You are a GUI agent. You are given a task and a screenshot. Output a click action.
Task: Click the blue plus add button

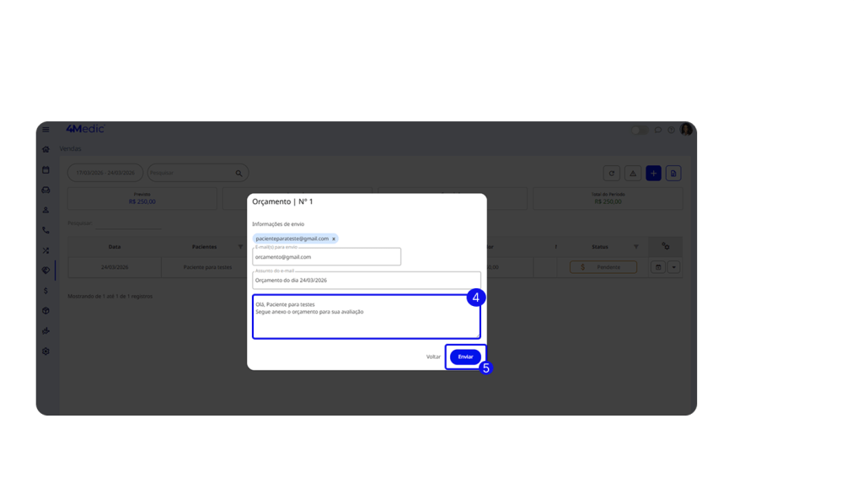click(x=653, y=173)
